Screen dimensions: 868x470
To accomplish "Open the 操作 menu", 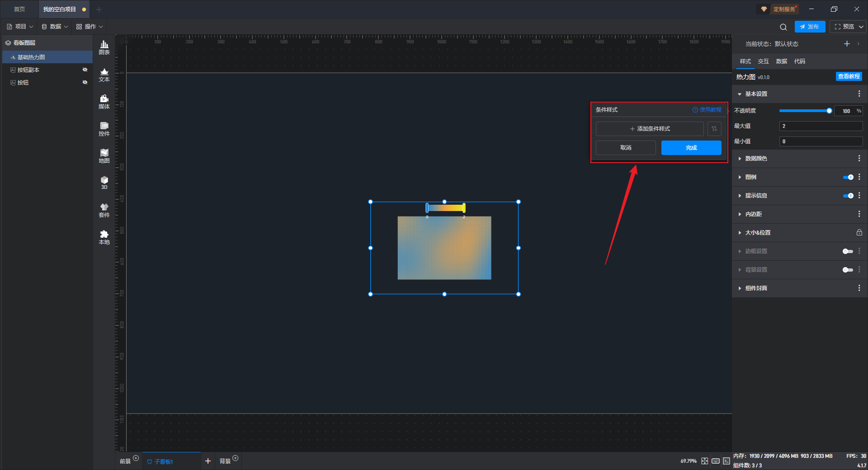I will click(x=90, y=27).
